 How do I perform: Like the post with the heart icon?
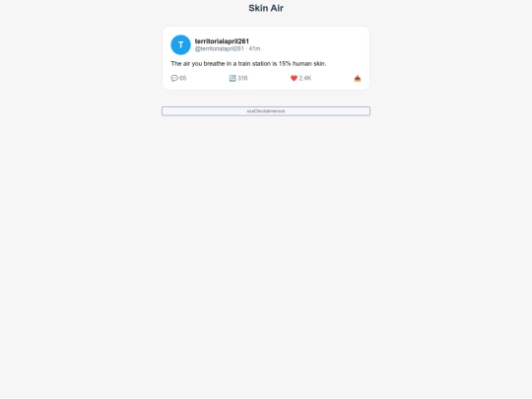[x=294, y=79]
